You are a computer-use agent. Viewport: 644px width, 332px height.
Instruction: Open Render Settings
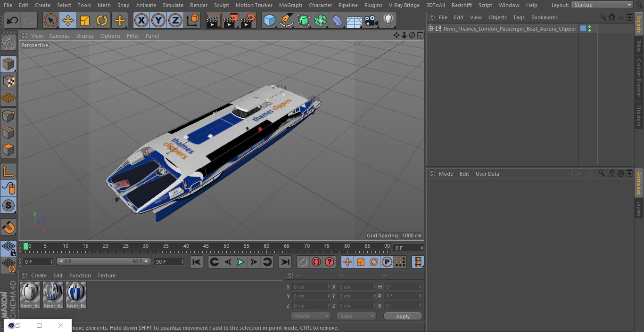tap(248, 20)
